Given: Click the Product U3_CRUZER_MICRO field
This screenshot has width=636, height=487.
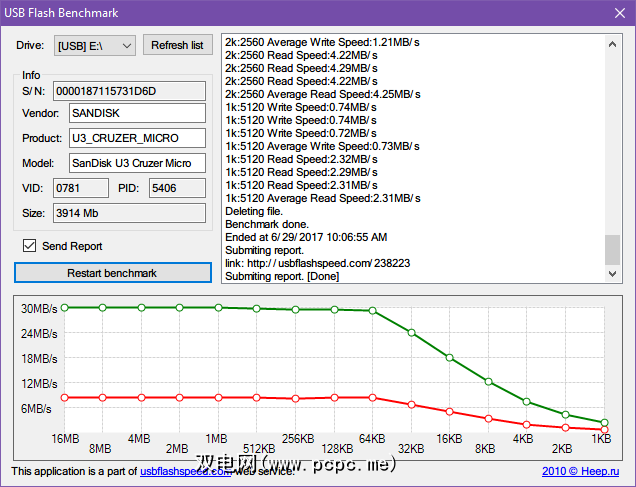Looking at the screenshot, I should pyautogui.click(x=137, y=138).
